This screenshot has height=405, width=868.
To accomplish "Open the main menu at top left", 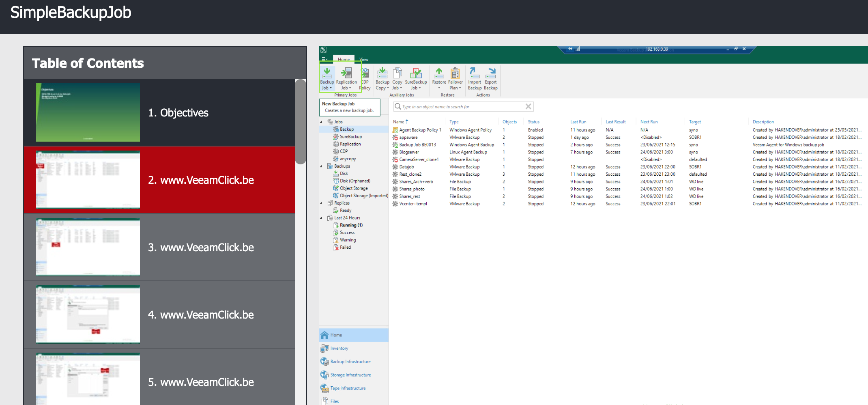I will 324,58.
